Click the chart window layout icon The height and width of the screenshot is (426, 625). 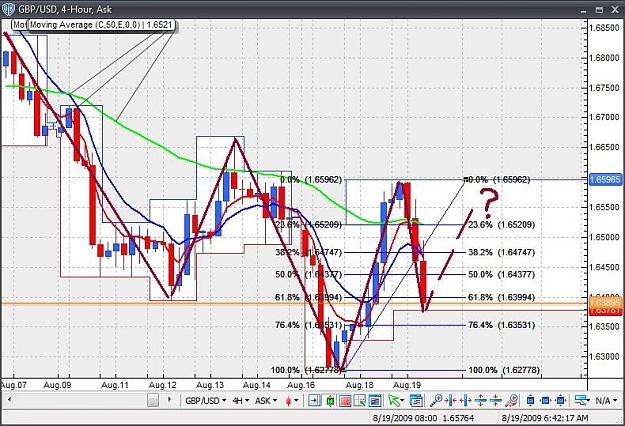pos(375,400)
